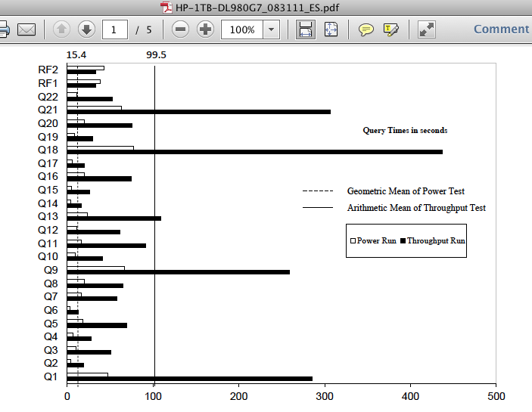Click the Q18 throughput run bar

point(254,152)
